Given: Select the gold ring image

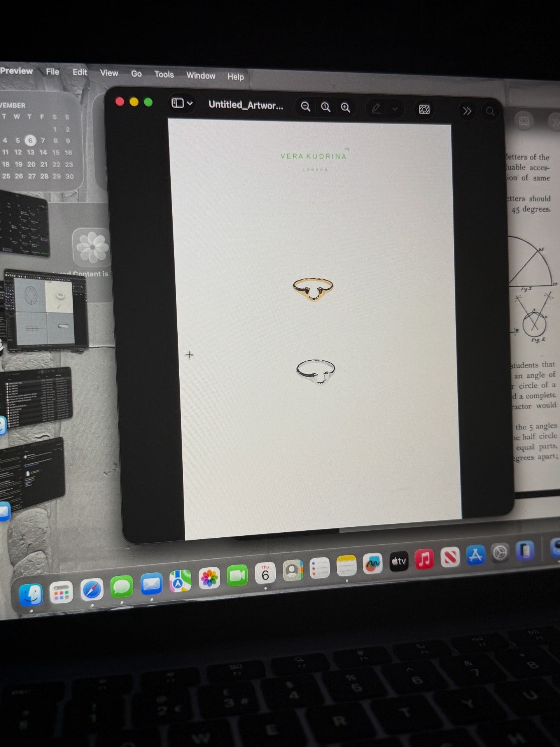Looking at the screenshot, I should [x=313, y=289].
